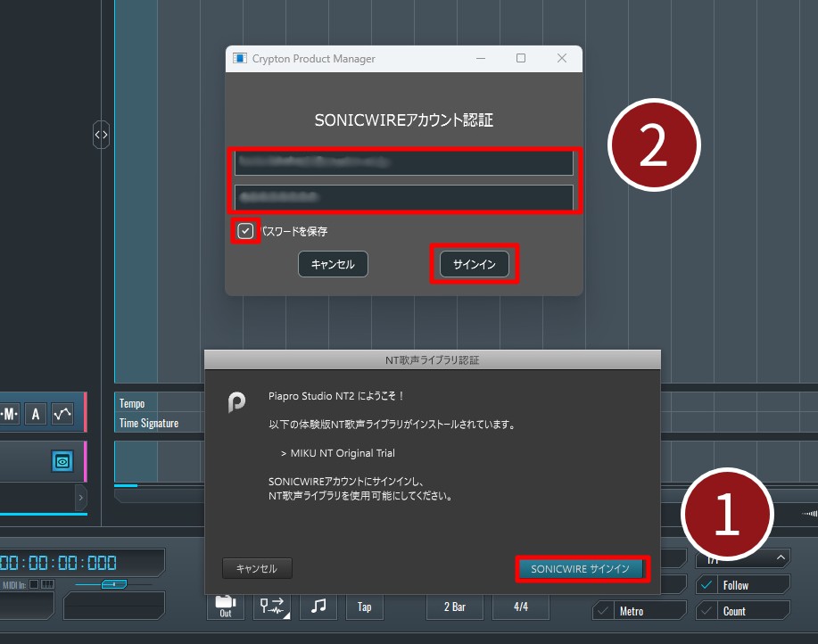Click the サインイン button in account dialog

[474, 265]
